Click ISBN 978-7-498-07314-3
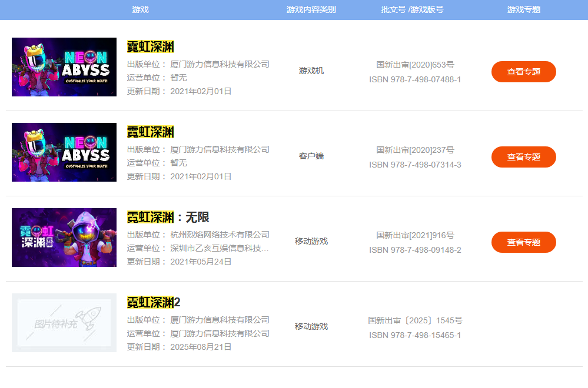588x388 pixels. [415, 165]
